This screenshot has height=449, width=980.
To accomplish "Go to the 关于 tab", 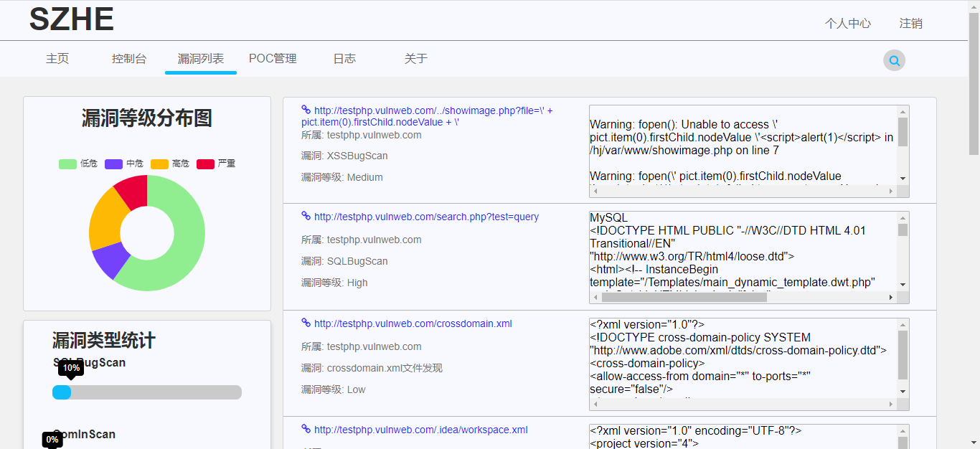I will (415, 58).
